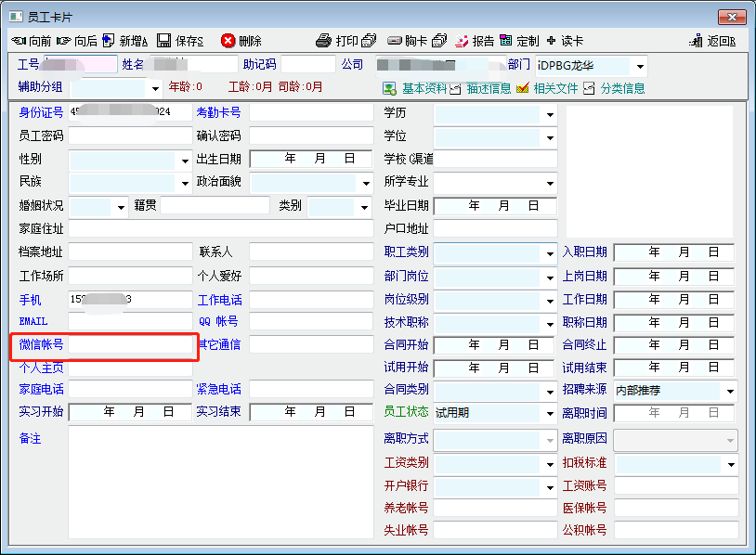This screenshot has width=756, height=555.
Task: Expand the 招聘来源 dropdown list
Action: click(x=729, y=391)
